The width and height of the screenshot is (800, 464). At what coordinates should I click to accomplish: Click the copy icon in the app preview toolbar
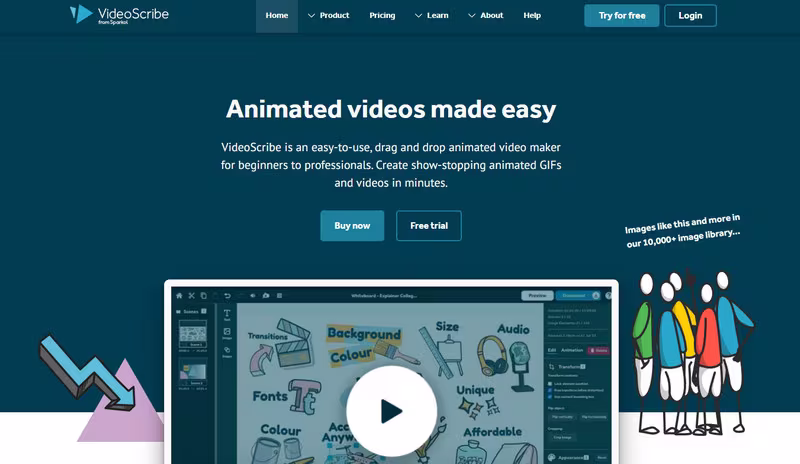tap(204, 296)
